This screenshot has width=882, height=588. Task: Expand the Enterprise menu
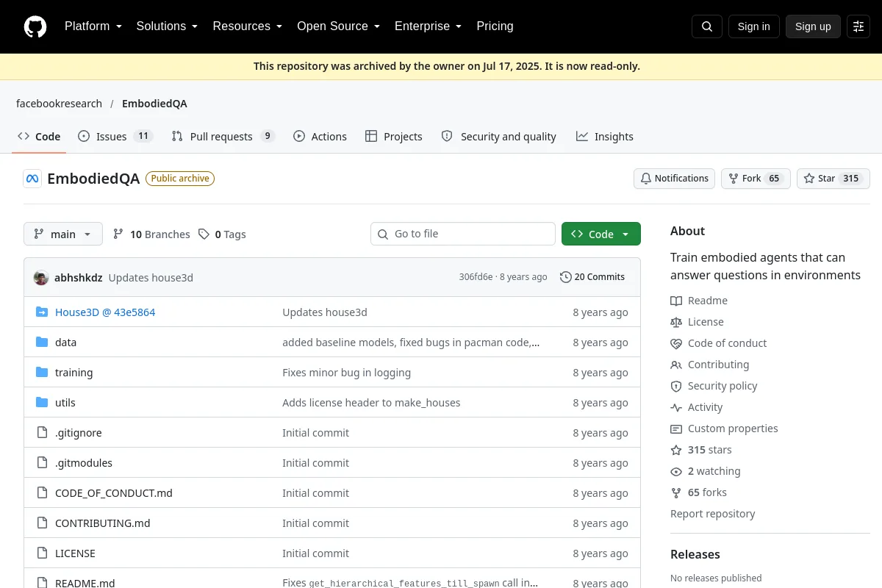tap(428, 26)
